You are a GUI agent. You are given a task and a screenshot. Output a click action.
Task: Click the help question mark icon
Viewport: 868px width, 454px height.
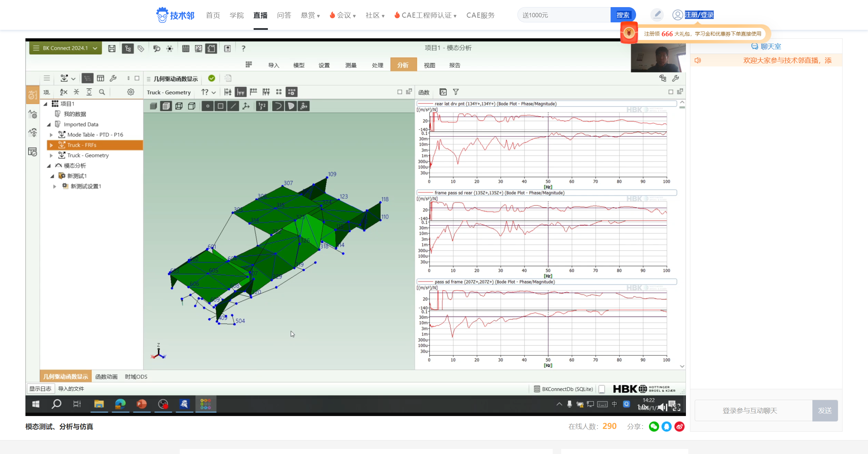pyautogui.click(x=243, y=48)
